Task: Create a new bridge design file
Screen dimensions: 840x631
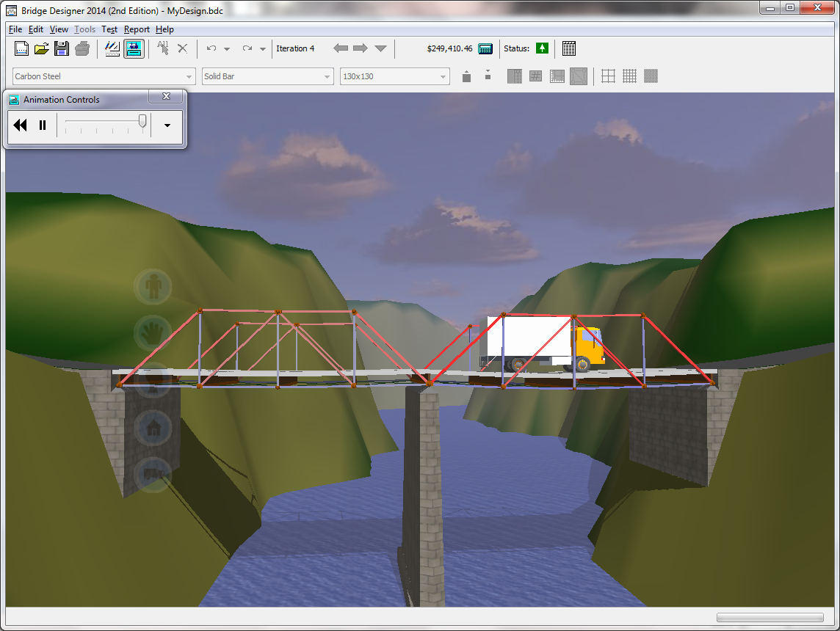Action: pos(21,48)
